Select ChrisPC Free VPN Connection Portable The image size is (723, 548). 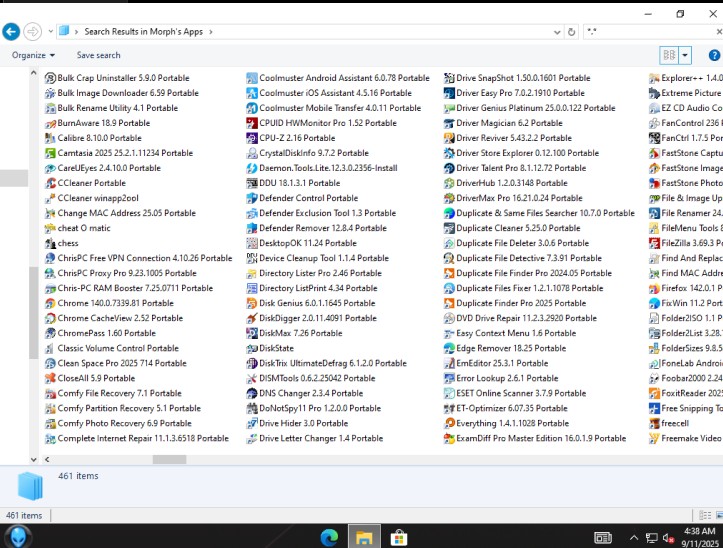pyautogui.click(x=138, y=258)
